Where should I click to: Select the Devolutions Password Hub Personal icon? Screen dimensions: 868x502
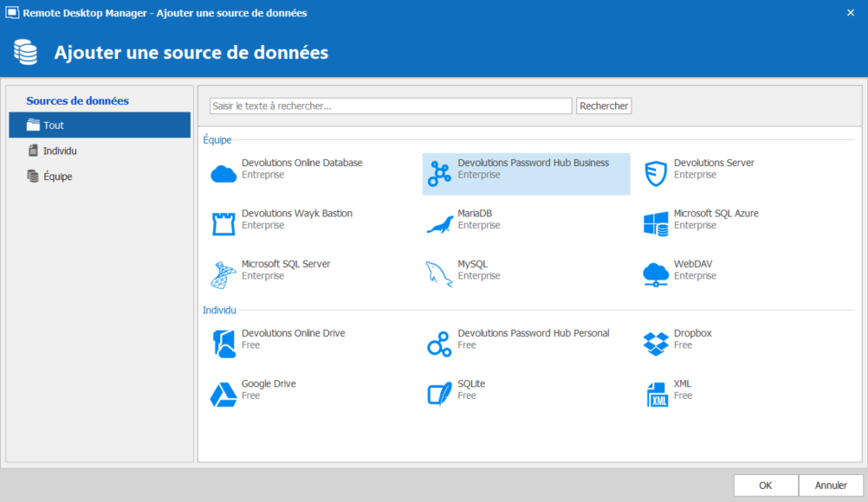439,344
